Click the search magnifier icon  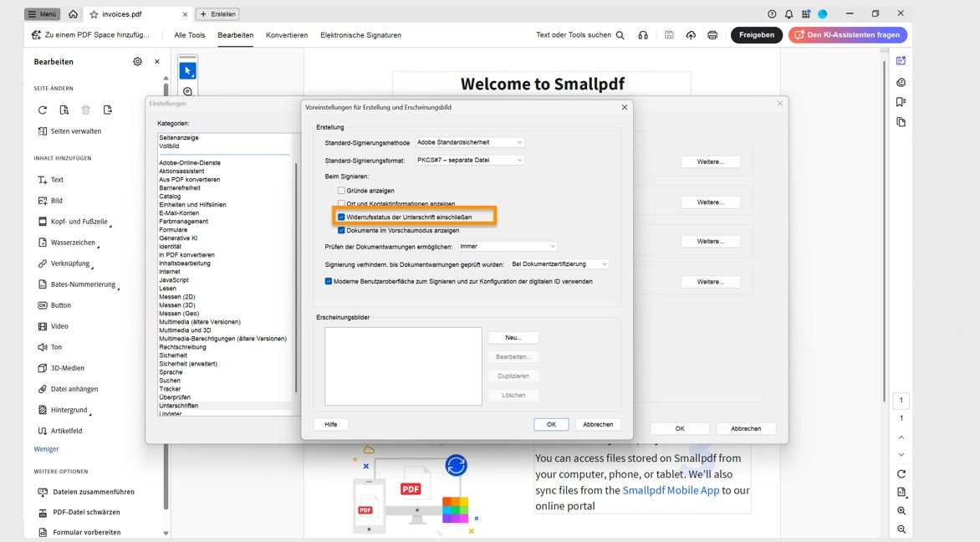pos(620,35)
